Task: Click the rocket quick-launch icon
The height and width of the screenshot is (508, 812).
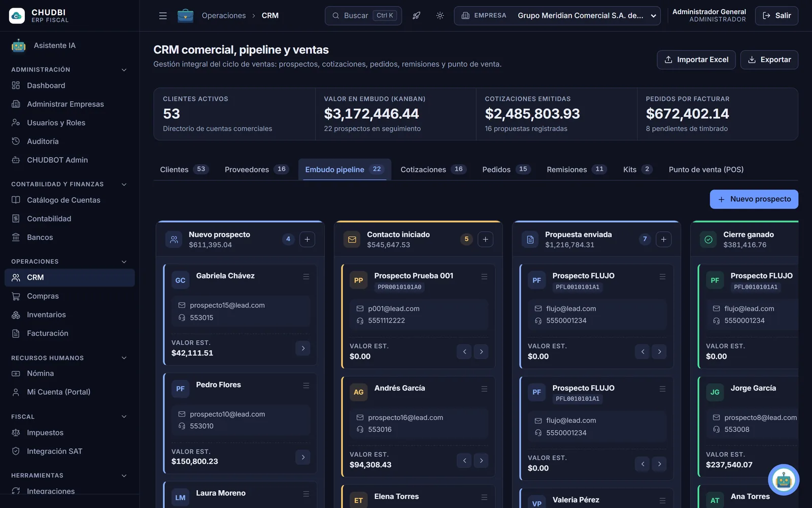Action: pyautogui.click(x=416, y=16)
